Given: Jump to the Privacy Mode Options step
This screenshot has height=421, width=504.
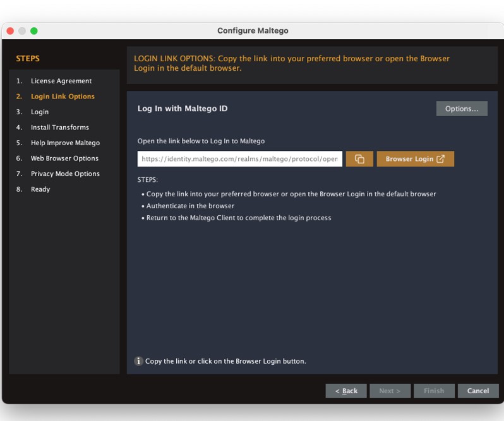Looking at the screenshot, I should pyautogui.click(x=65, y=174).
